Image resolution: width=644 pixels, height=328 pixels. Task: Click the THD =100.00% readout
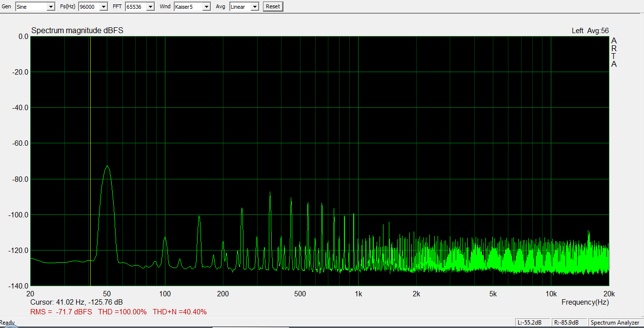[122, 312]
